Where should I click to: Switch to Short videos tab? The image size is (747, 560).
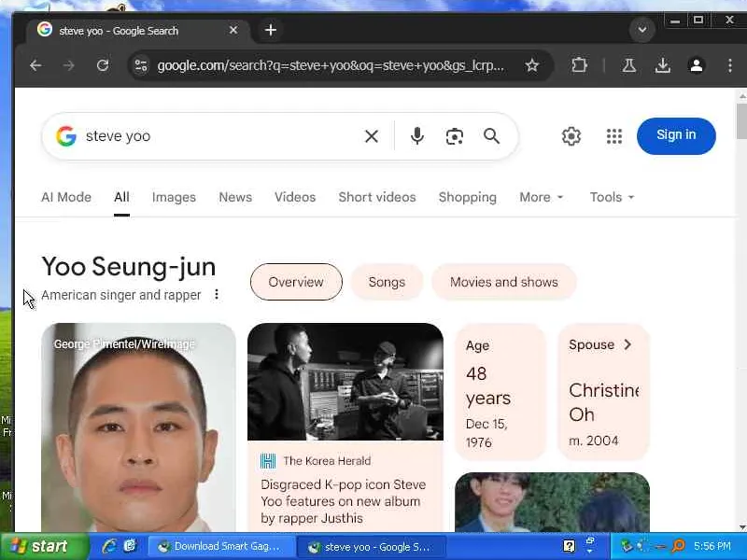377,197
